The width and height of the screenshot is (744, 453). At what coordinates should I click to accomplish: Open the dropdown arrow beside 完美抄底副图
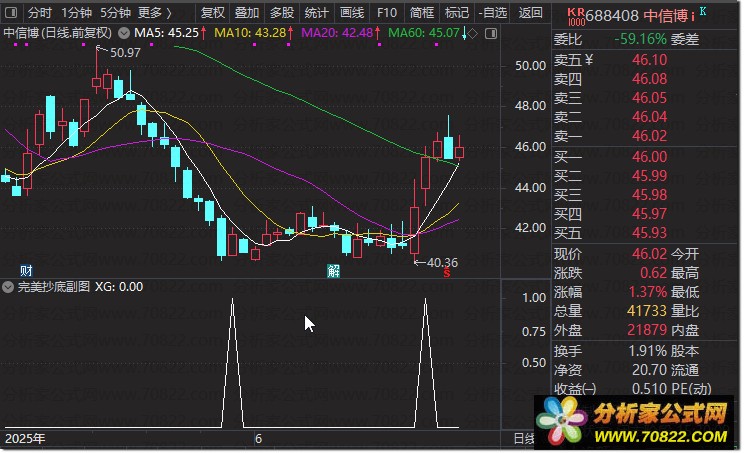[x=8, y=287]
